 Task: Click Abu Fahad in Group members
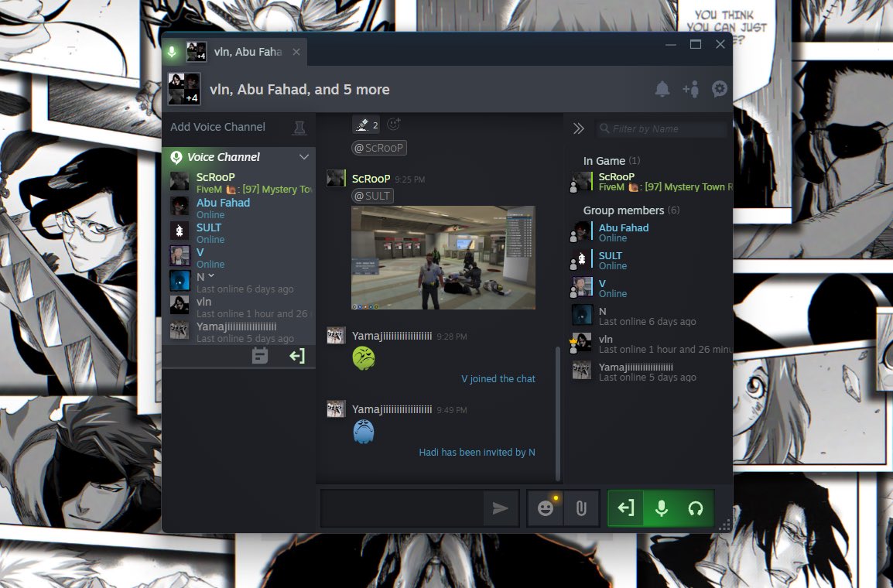650,232
